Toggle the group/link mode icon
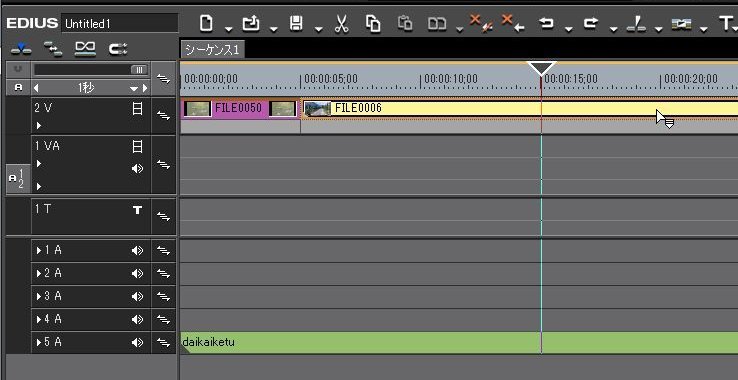 [x=86, y=48]
